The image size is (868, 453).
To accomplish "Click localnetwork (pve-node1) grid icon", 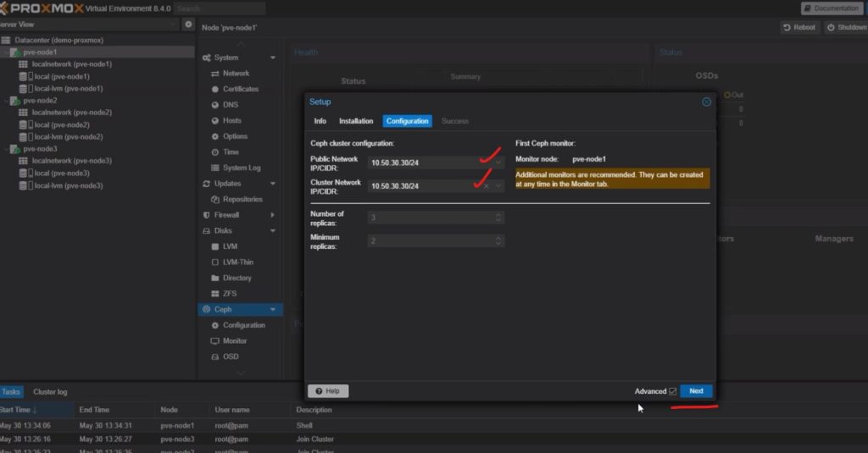I will [23, 64].
